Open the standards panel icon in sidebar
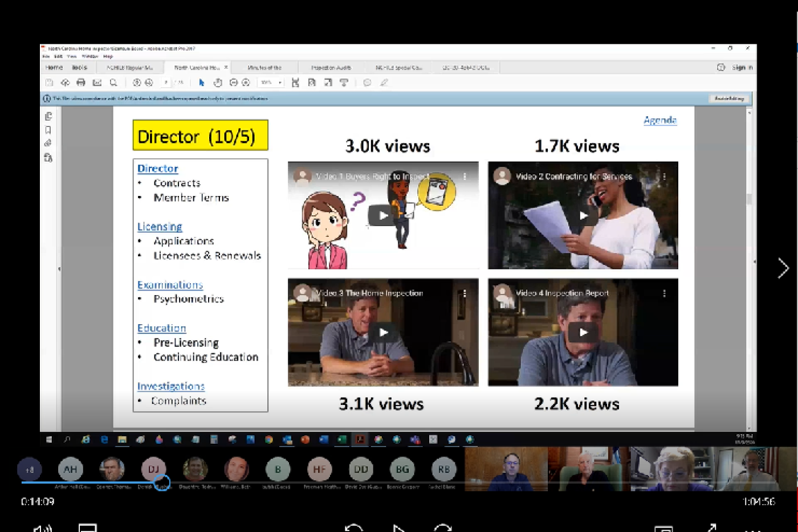The image size is (798, 532). tap(48, 158)
